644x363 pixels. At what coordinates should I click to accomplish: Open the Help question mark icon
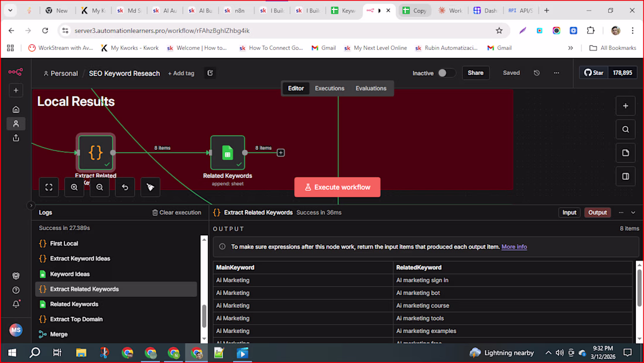16,290
